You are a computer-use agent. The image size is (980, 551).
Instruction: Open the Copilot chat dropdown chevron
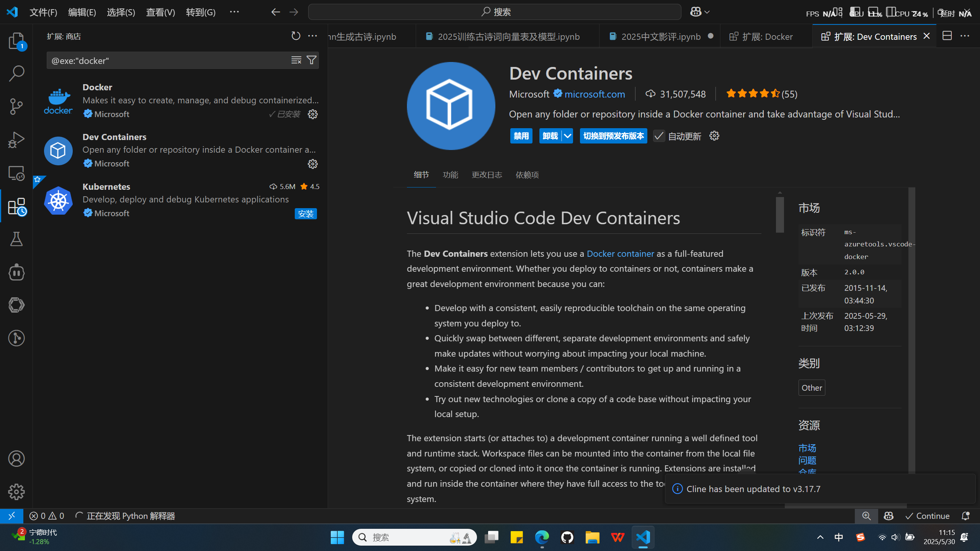707,12
